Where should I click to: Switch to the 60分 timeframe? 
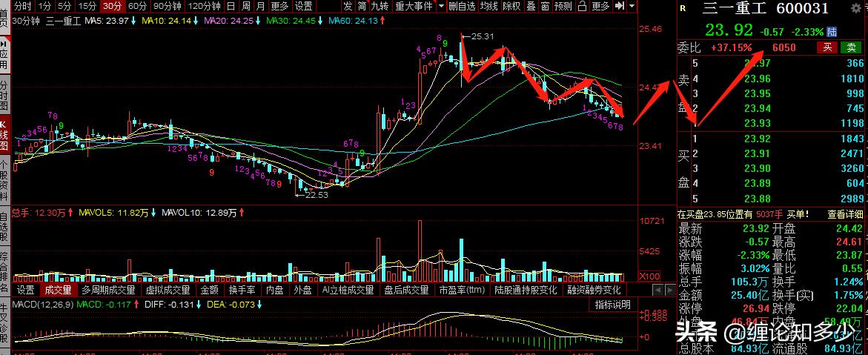(137, 7)
